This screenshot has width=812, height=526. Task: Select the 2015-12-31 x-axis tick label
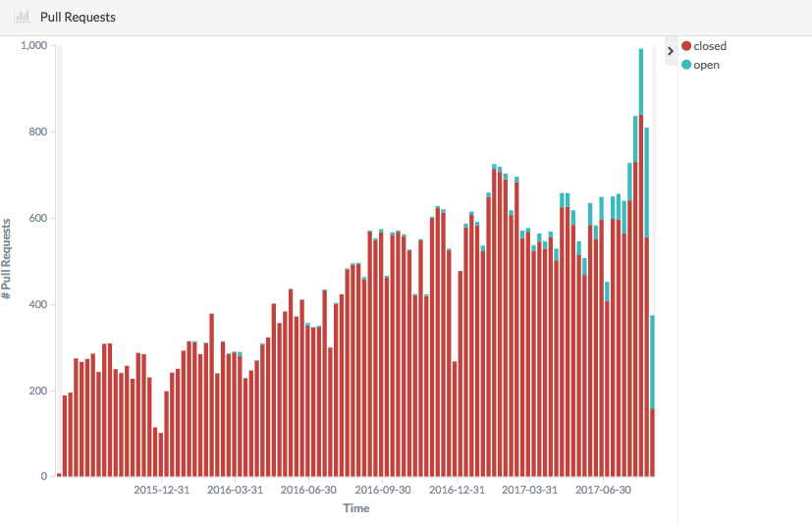pyautogui.click(x=162, y=490)
